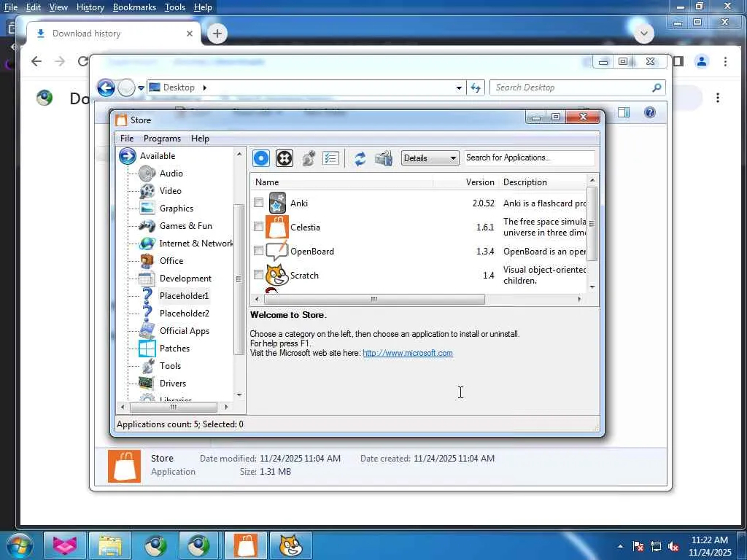
Task: Open the Details view dropdown
Action: tap(430, 158)
